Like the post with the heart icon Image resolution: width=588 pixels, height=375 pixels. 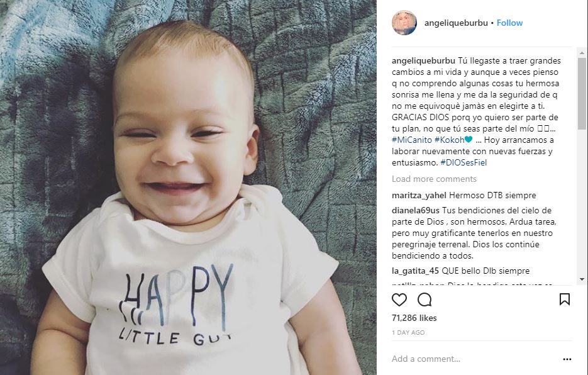399,300
